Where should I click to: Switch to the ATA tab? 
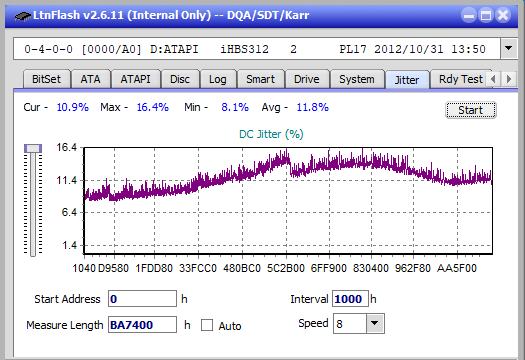[x=90, y=79]
